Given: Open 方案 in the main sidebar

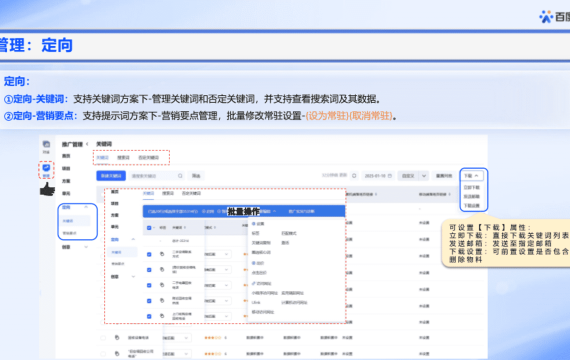Looking at the screenshot, I should point(66,181).
